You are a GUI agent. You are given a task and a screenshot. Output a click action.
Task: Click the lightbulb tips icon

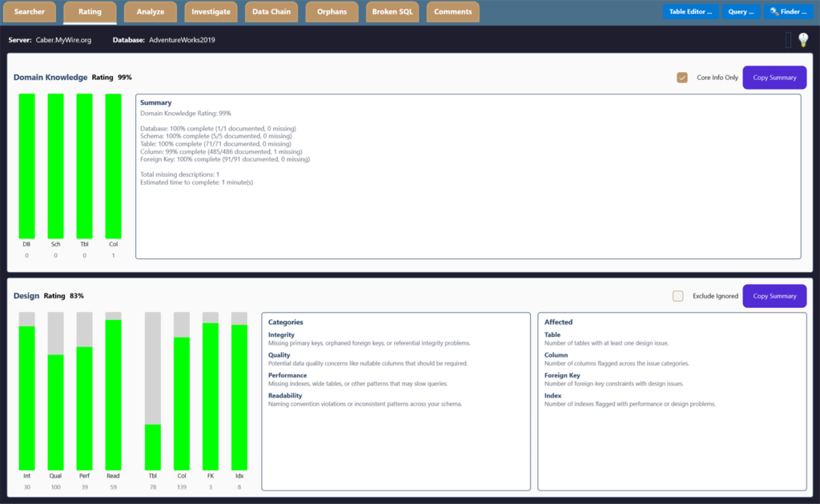pos(803,40)
